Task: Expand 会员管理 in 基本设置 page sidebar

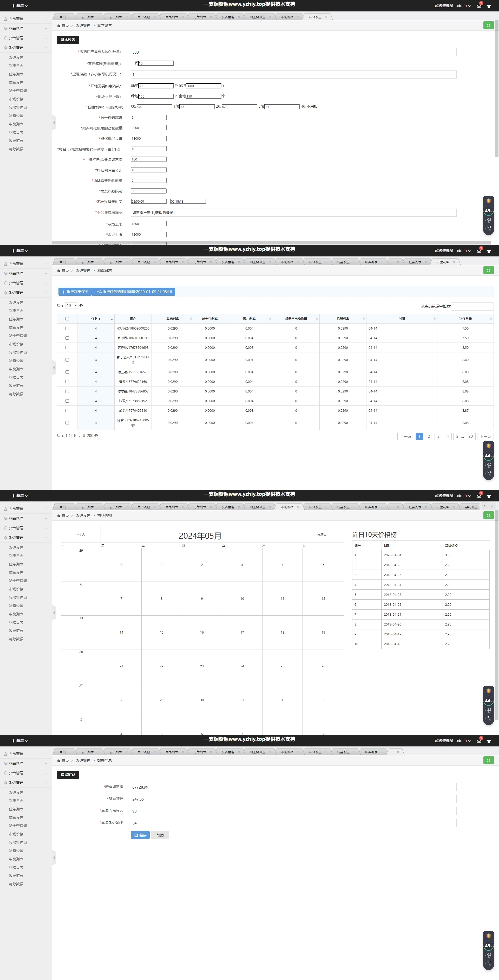Action: click(x=26, y=19)
